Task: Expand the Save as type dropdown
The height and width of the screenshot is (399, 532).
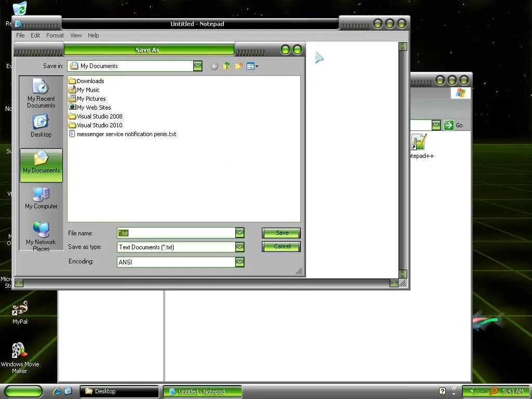Action: tap(240, 247)
